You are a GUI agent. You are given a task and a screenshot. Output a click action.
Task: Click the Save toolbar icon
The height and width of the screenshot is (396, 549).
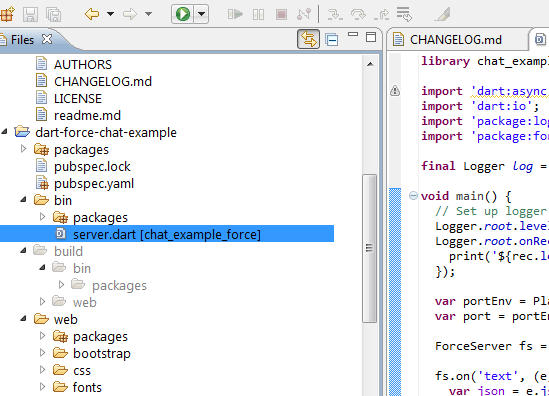[30, 15]
